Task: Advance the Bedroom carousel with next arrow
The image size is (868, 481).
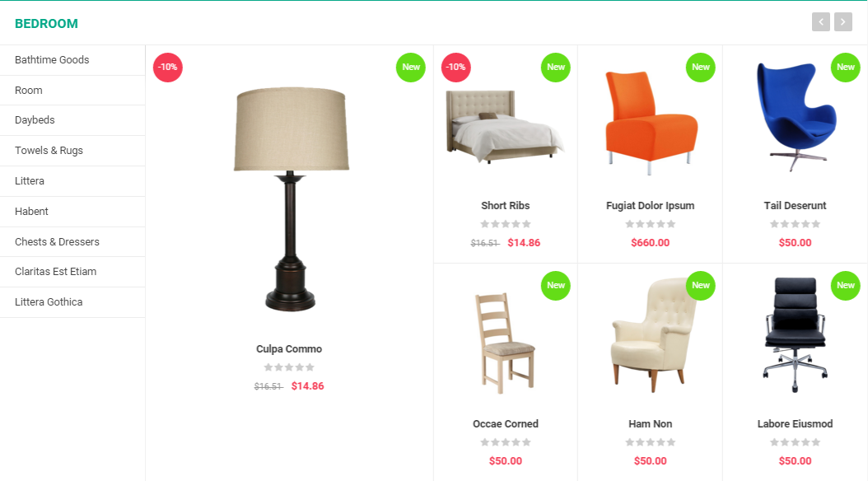Action: (842, 22)
